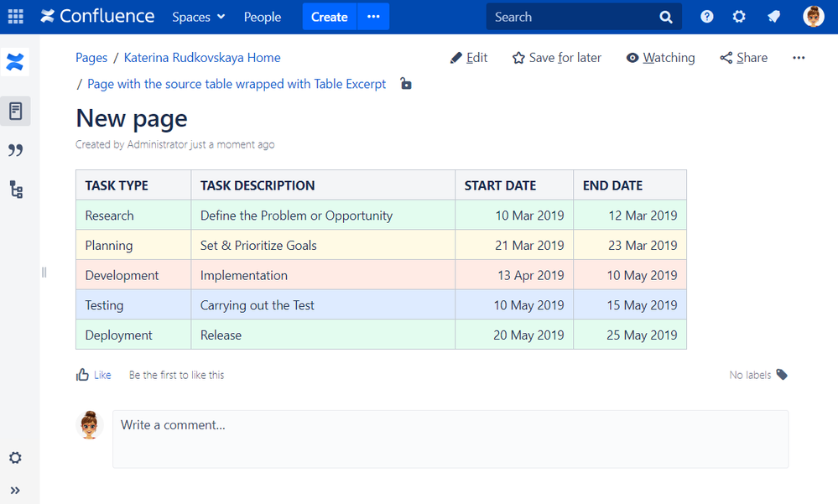Toggle Save for later star
This screenshot has width=838, height=504.
click(556, 58)
